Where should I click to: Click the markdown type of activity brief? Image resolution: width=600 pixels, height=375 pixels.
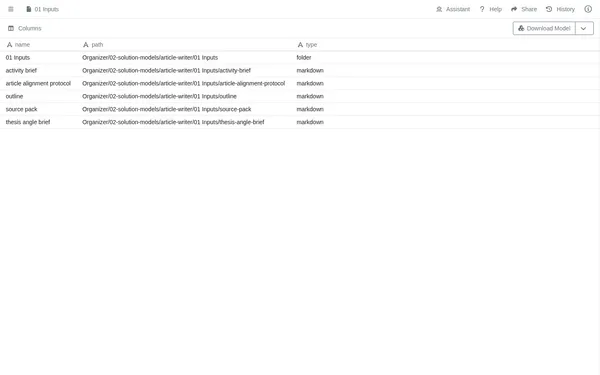[x=310, y=71]
